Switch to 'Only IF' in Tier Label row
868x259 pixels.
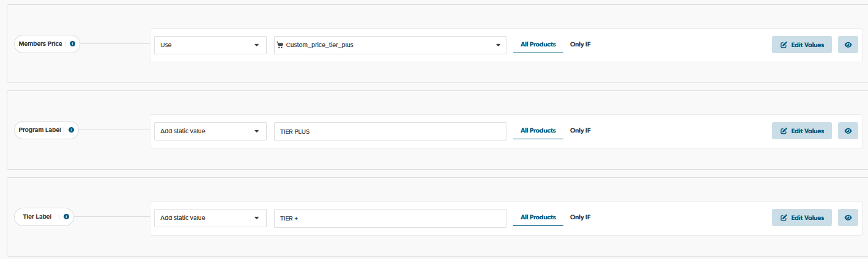(580, 217)
